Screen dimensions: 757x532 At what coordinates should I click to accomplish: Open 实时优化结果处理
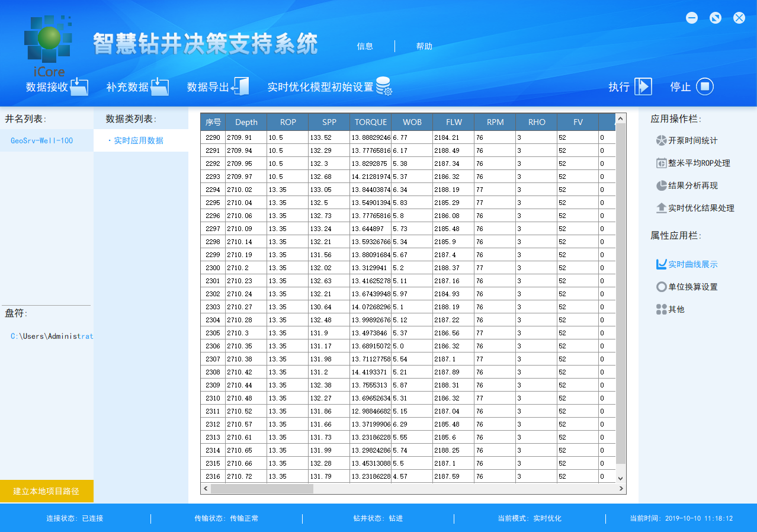(x=701, y=208)
